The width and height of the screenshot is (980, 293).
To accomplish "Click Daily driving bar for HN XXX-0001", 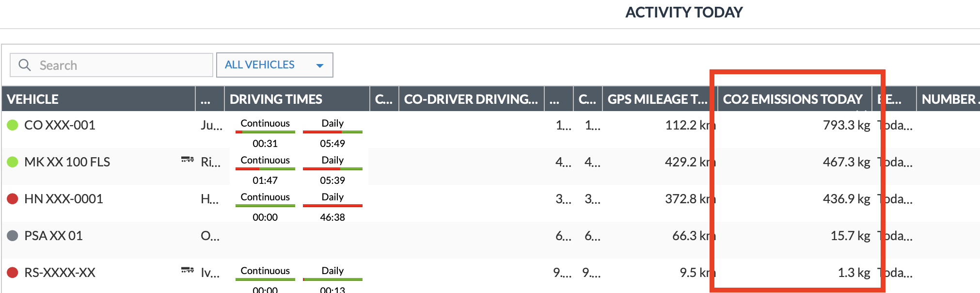I will (x=332, y=205).
